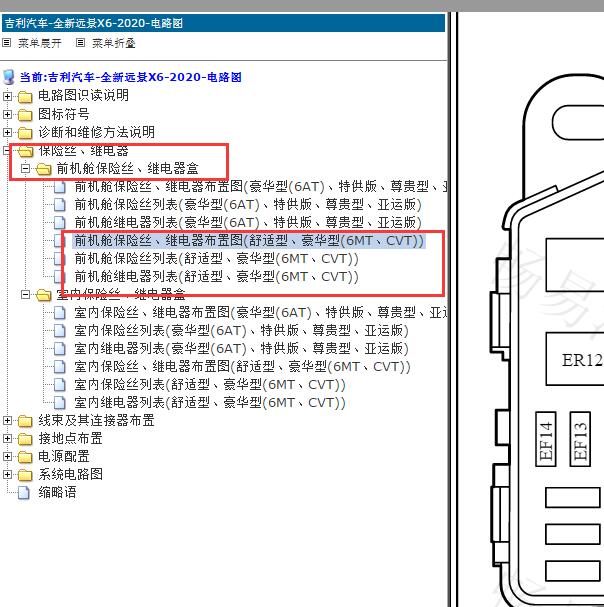604x607 pixels.
Task: Click folder icon of 系统电路图
Action: [x=25, y=475]
